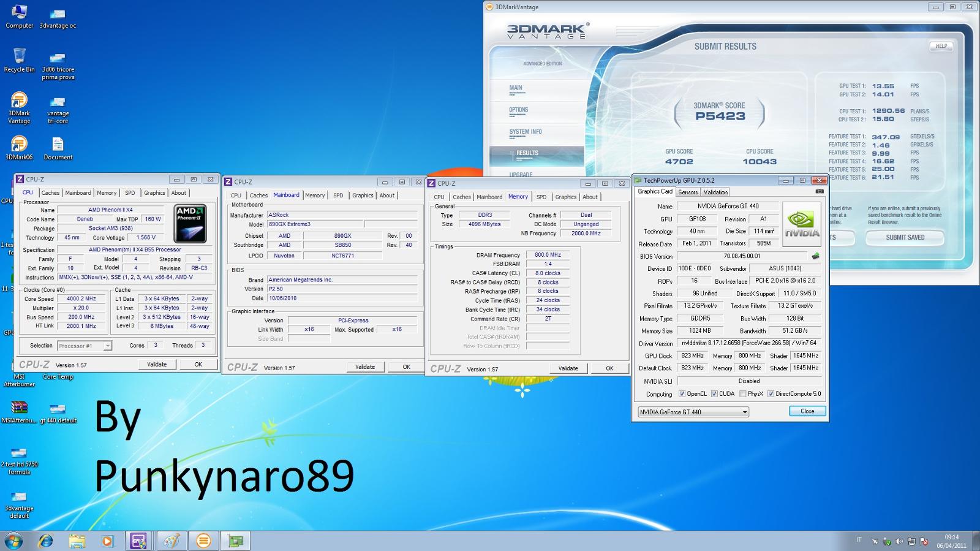Click SUBMIT SAVED in 3DMark Vantage

point(905,237)
